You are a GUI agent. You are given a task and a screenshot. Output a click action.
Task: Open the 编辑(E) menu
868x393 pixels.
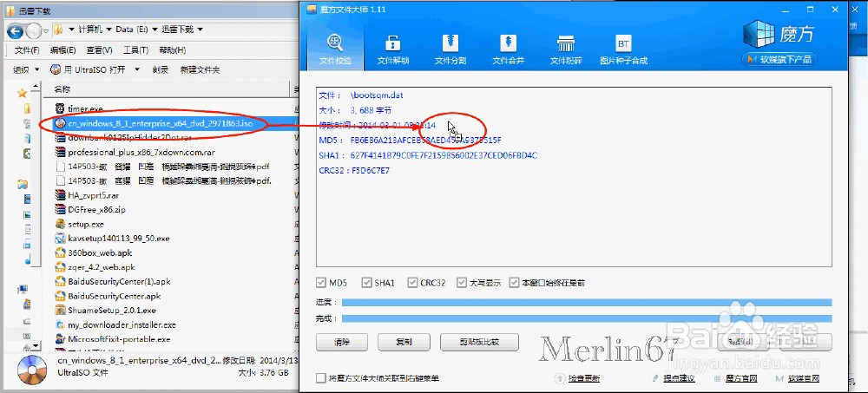(62, 50)
